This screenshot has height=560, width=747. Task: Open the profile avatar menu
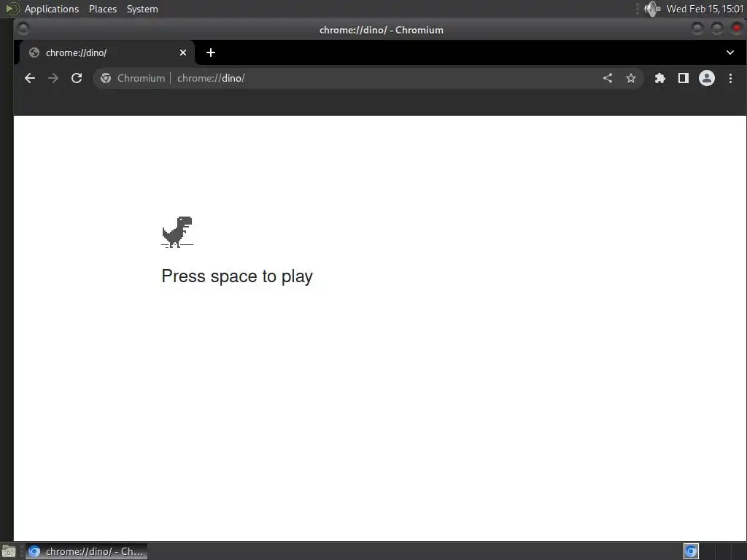(x=706, y=78)
